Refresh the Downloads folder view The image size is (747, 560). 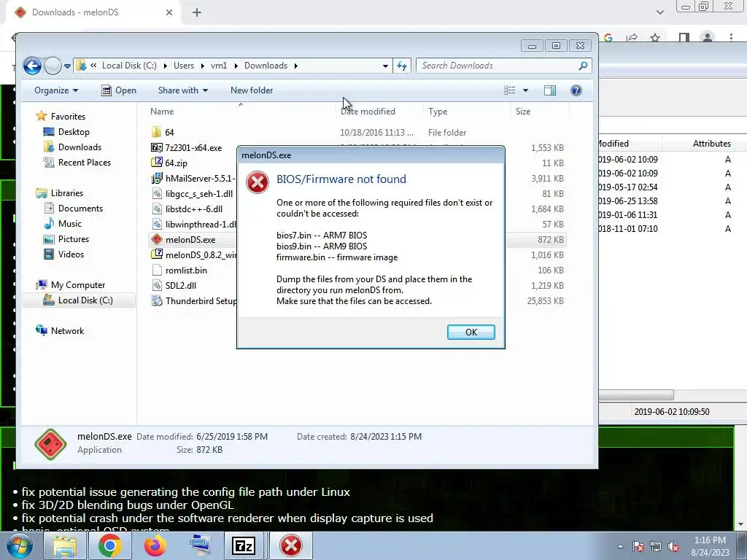(402, 66)
